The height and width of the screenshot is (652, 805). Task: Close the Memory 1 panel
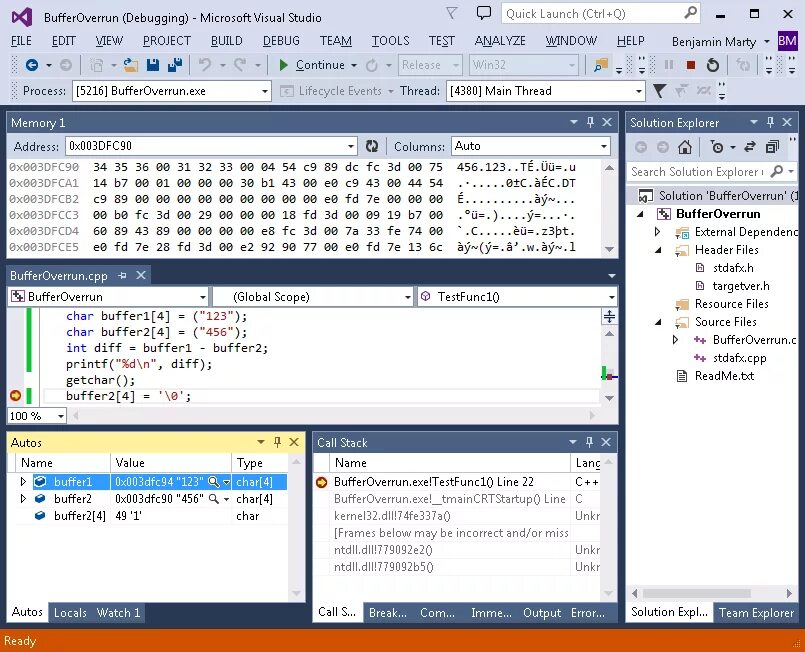(607, 122)
